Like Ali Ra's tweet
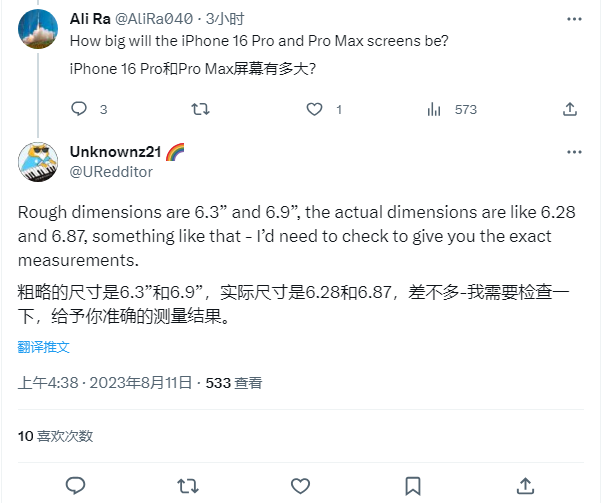This screenshot has height=503, width=601. click(x=315, y=109)
